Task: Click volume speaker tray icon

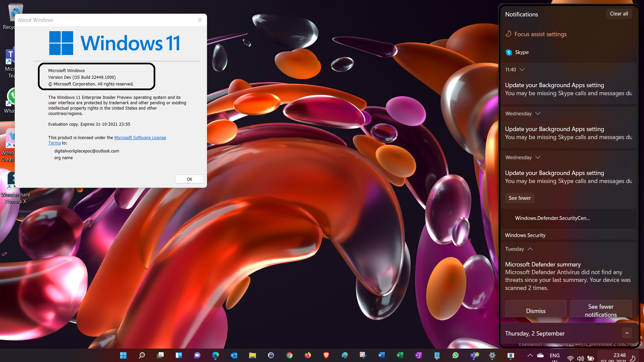Action: 580,358
